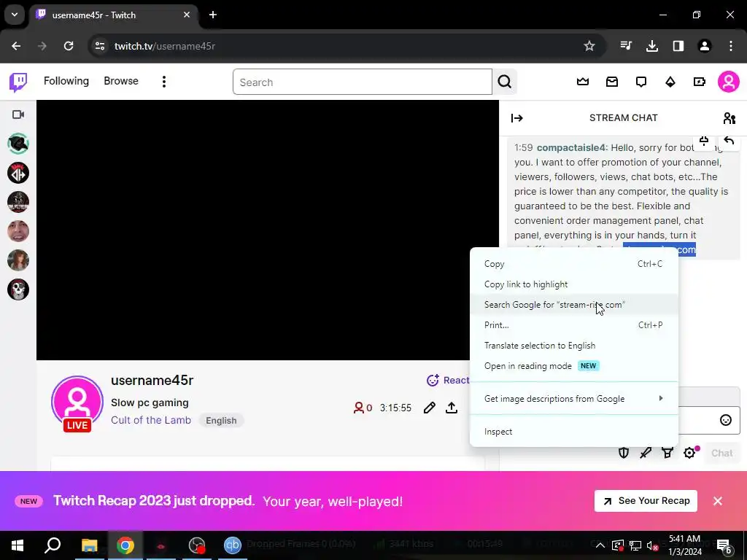Choose Print from context menu
Viewport: 747px width, 560px height.
tap(573, 325)
